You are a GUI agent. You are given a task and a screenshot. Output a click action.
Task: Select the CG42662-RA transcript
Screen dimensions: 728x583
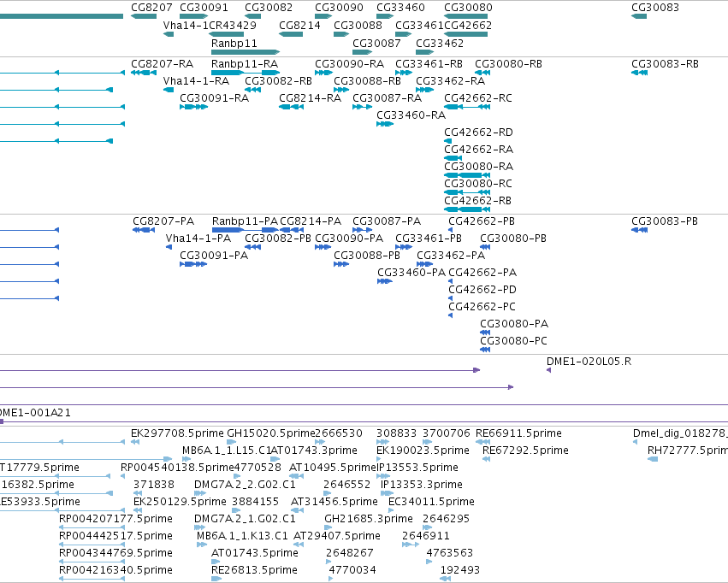point(453,158)
